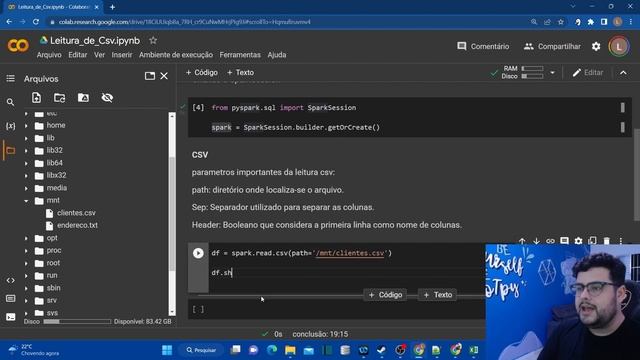
Task: Expand the proc folder
Action: pyautogui.click(x=27, y=251)
